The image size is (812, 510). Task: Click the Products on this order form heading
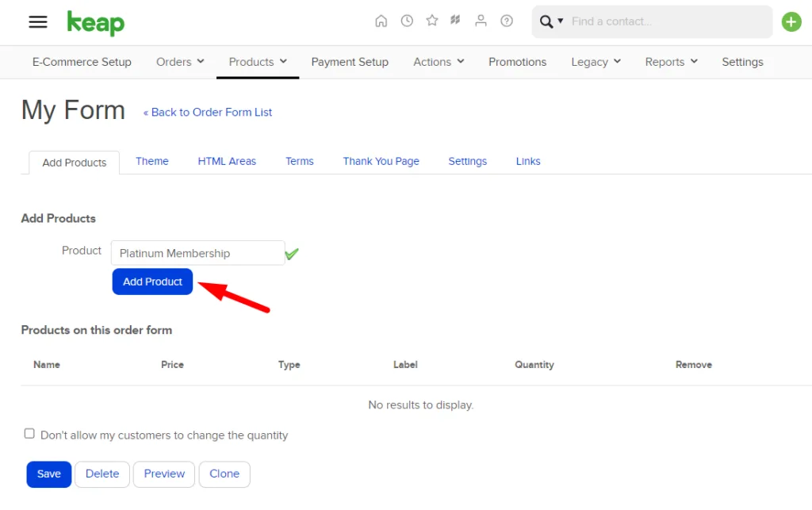(x=96, y=330)
